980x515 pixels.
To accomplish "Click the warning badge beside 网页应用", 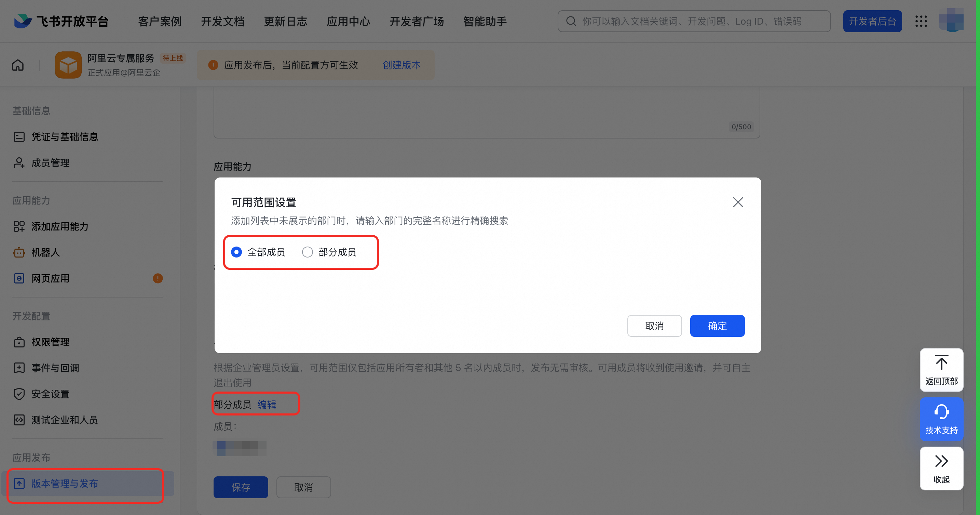I will [158, 278].
